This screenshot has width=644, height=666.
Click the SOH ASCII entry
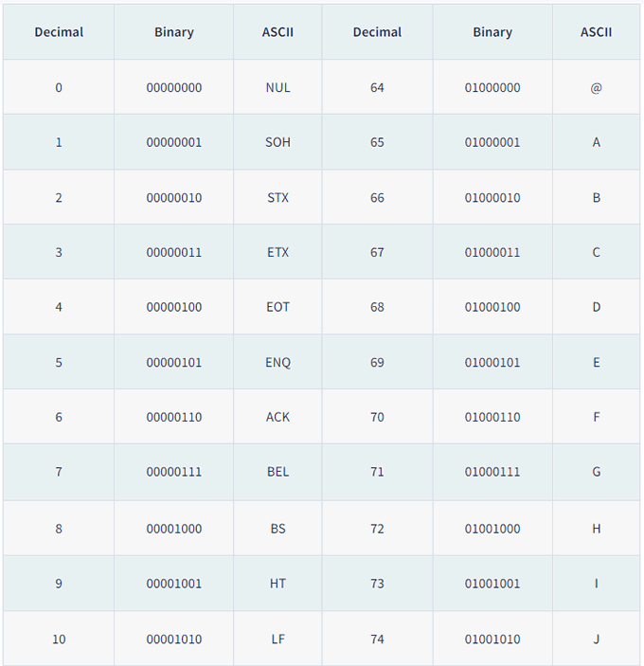click(x=277, y=142)
